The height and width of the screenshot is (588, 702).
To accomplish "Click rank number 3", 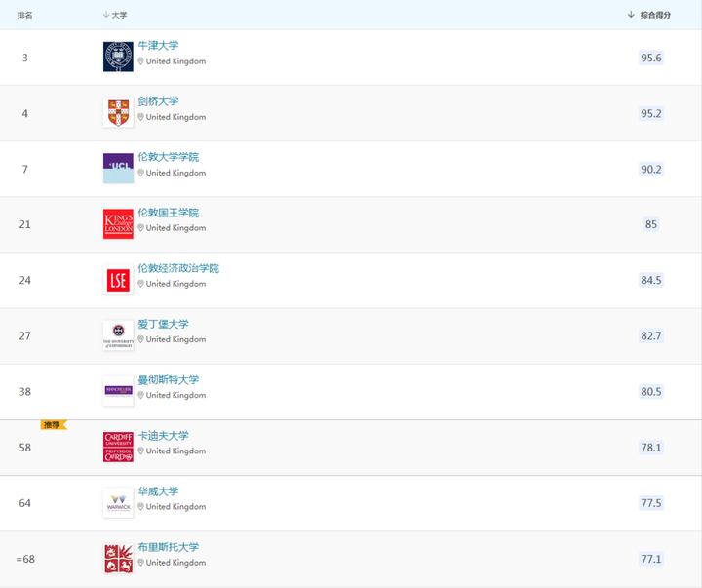I will pos(25,58).
